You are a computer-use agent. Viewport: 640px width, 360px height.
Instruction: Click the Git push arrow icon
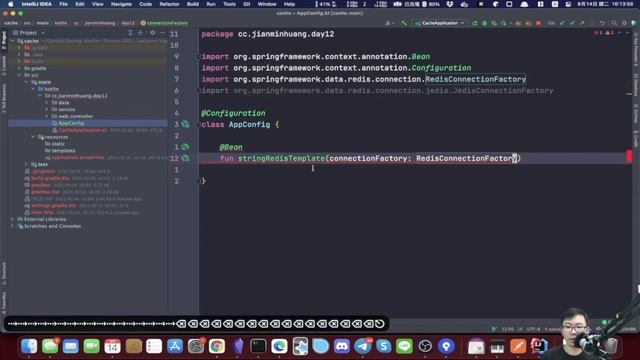tap(582, 23)
